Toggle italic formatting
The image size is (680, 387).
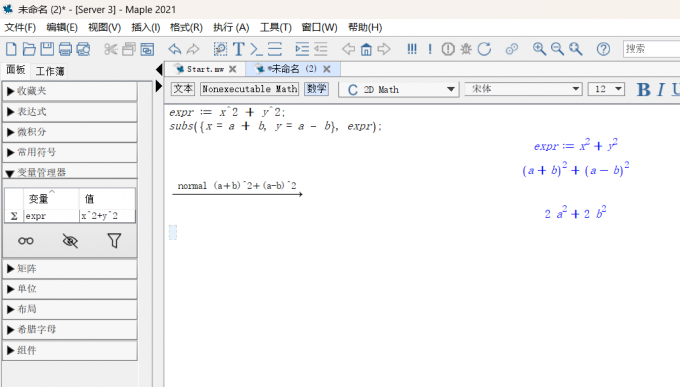tap(660, 90)
